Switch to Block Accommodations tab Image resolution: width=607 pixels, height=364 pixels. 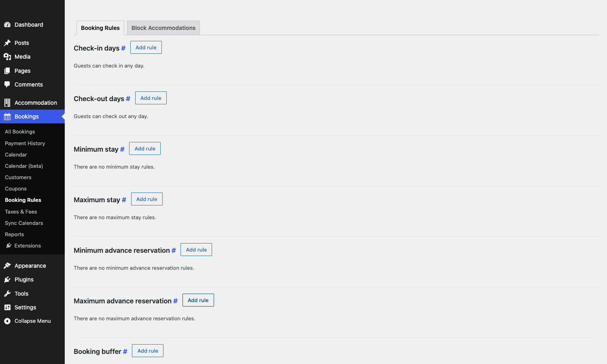(163, 28)
